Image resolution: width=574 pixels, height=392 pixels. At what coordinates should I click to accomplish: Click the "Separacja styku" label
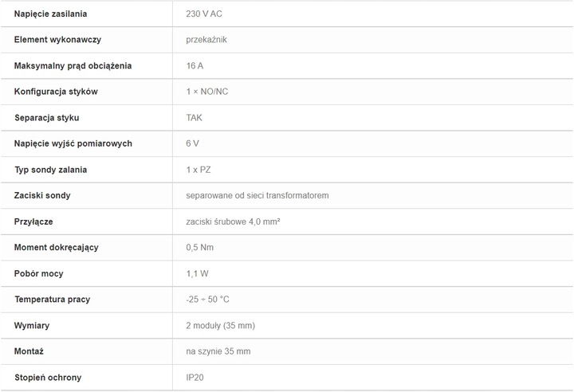tap(47, 118)
